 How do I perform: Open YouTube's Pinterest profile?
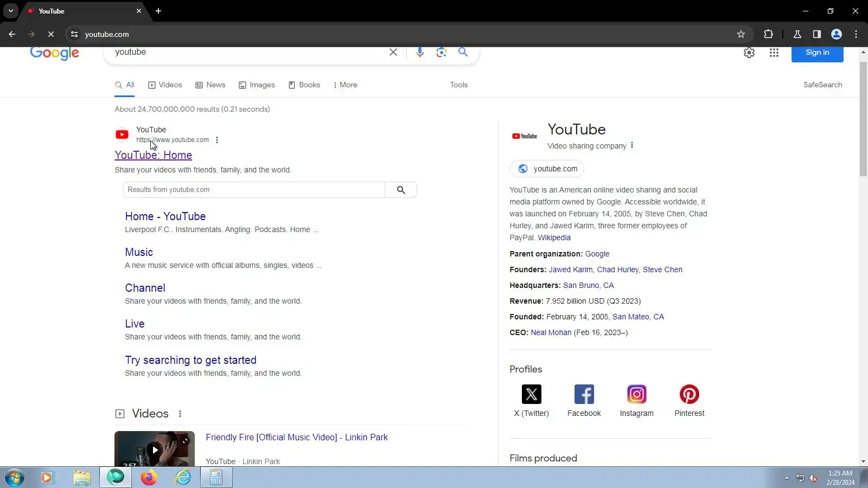point(690,401)
